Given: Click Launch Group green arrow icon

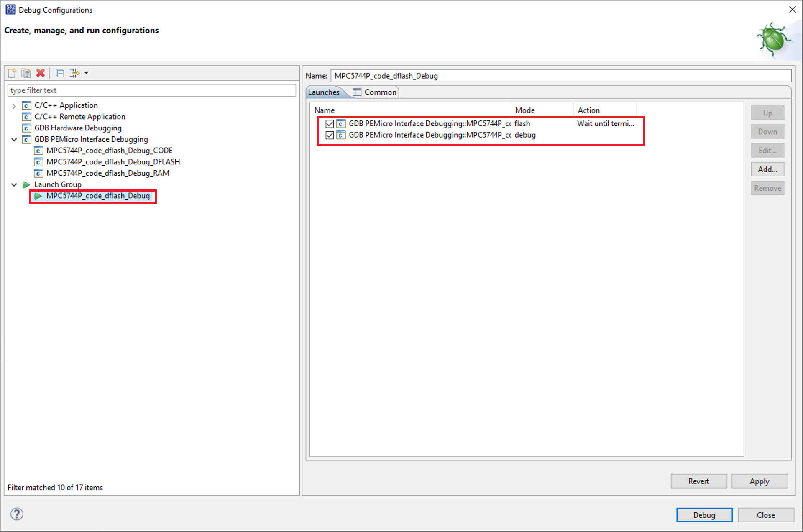Looking at the screenshot, I should click(x=26, y=184).
